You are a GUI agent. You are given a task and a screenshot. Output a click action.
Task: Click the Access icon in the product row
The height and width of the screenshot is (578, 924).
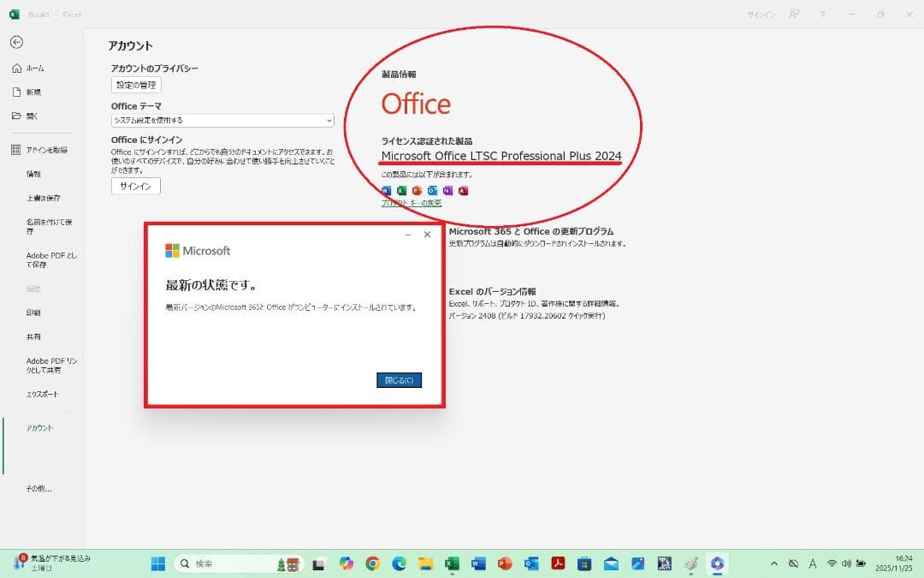pos(463,190)
